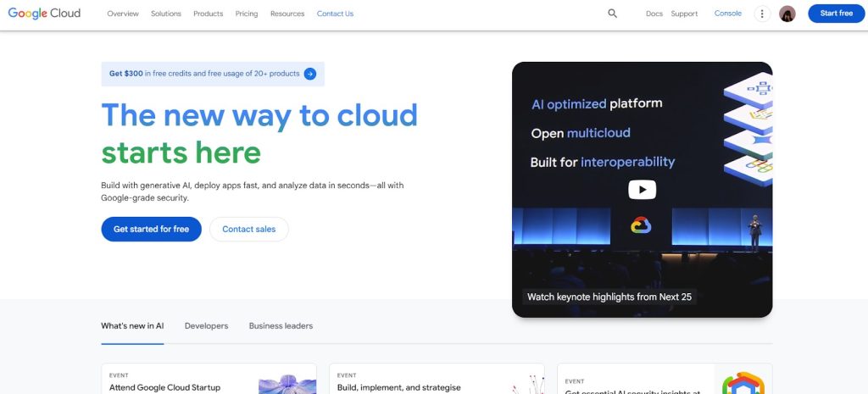The height and width of the screenshot is (394, 868).
Task: Click the "AI optimized platform" text in video
Action: (x=597, y=103)
